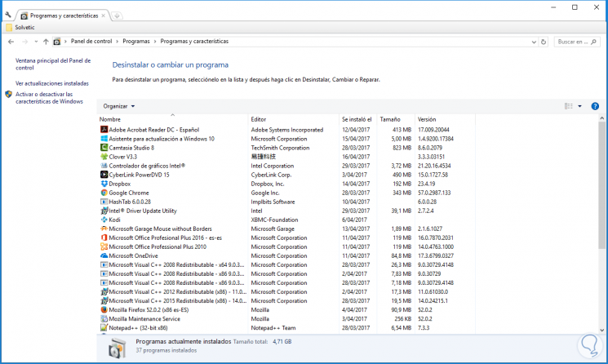Click the Intel graphics driver icon
Viewport: 608px width, 364px height.
coord(104,166)
